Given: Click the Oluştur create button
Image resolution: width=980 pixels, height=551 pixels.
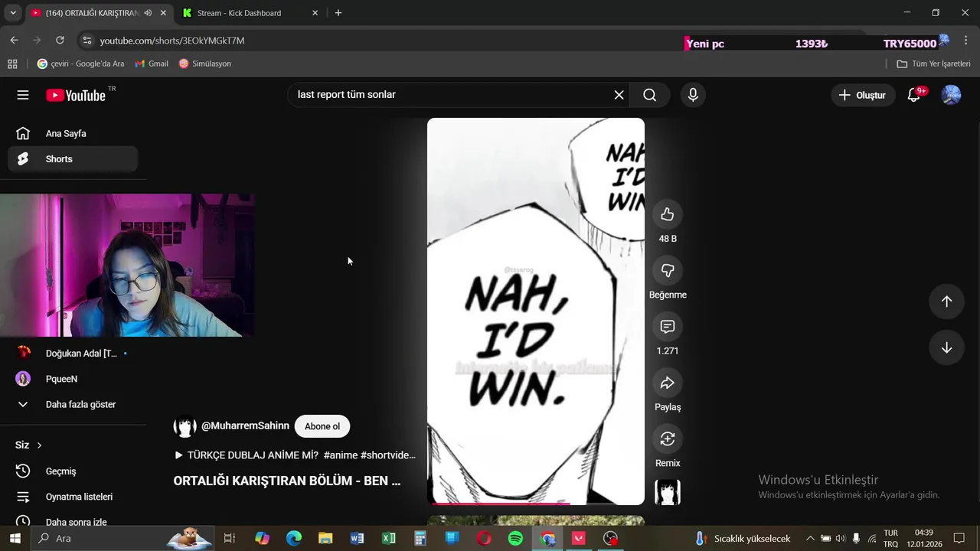Looking at the screenshot, I should (862, 95).
